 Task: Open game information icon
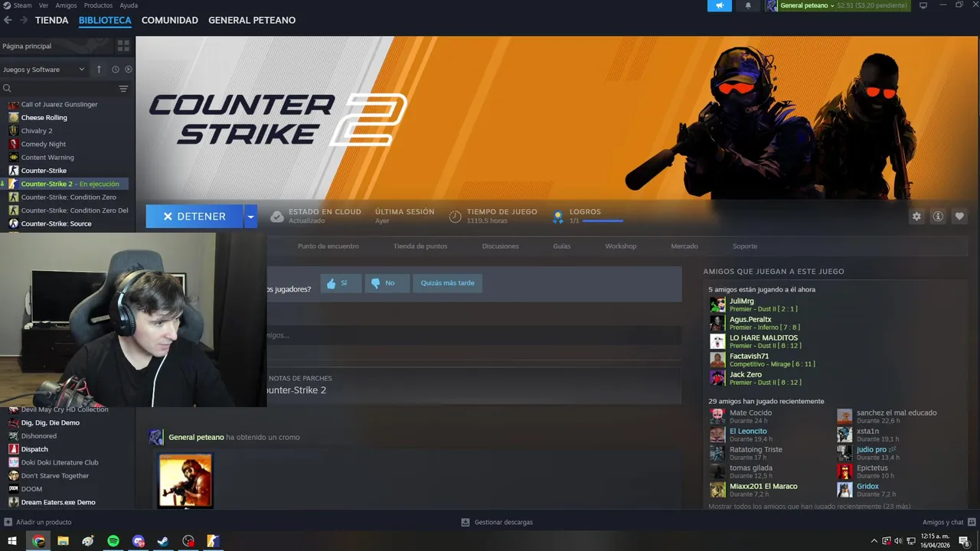tap(938, 217)
